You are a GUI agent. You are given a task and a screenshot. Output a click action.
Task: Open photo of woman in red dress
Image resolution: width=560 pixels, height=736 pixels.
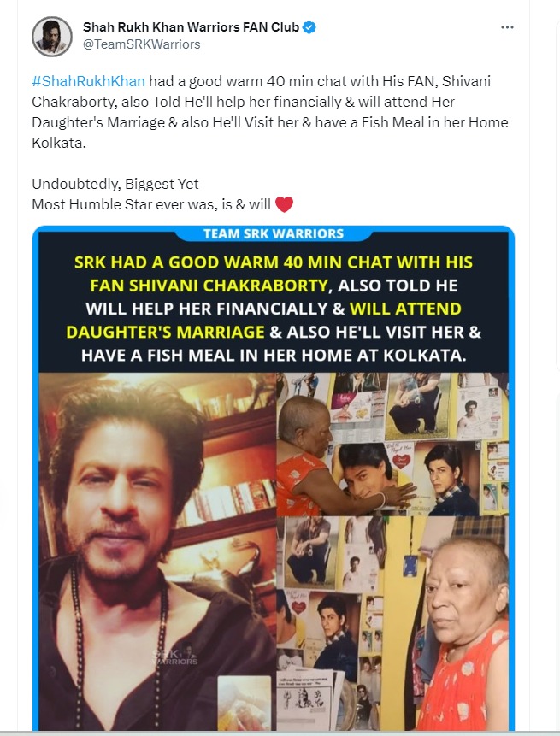click(392, 623)
